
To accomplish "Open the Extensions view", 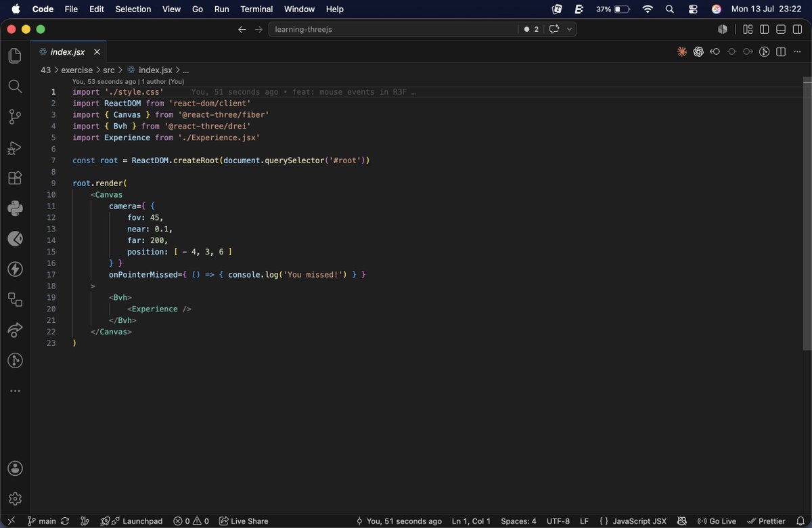I will pos(15,178).
